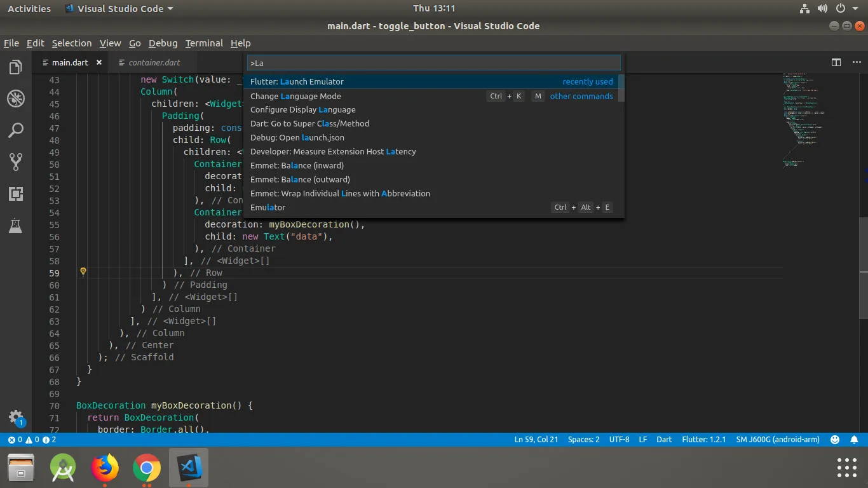Open the Manage gear menu
The image size is (868, 488).
[x=16, y=417]
